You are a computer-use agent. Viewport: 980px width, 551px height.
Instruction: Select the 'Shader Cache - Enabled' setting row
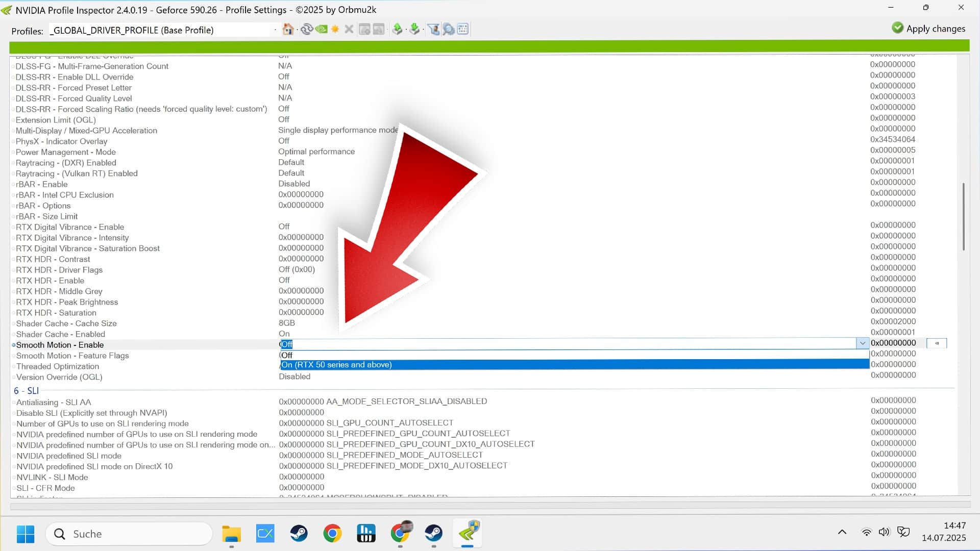point(60,334)
